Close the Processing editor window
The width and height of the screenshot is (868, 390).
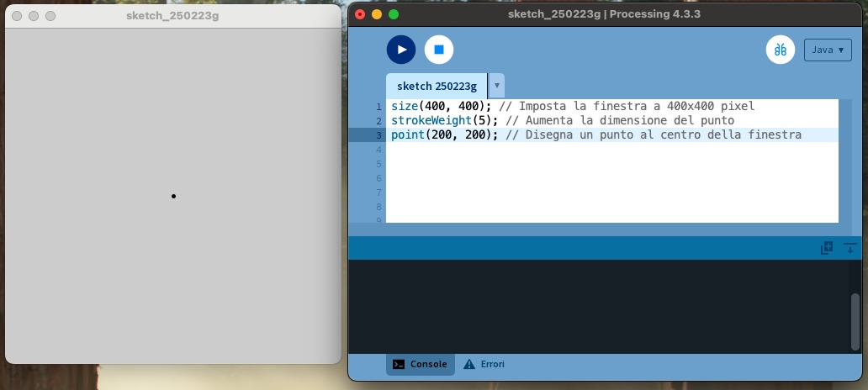click(360, 14)
